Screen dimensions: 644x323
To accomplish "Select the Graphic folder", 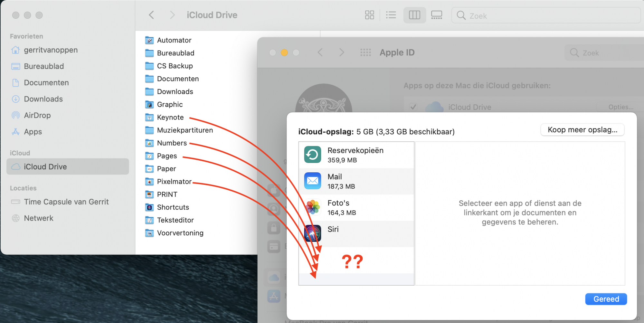I will click(x=164, y=104).
